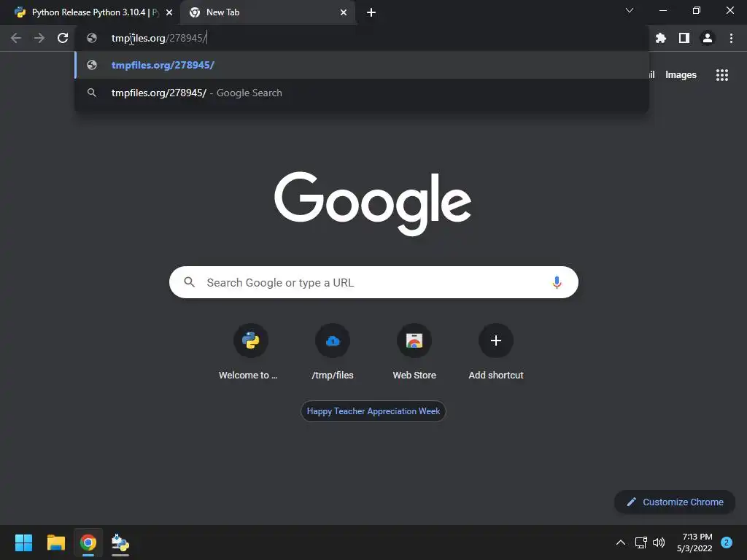Close the Python Release tab
Viewport: 747px width, 560px height.
click(169, 12)
